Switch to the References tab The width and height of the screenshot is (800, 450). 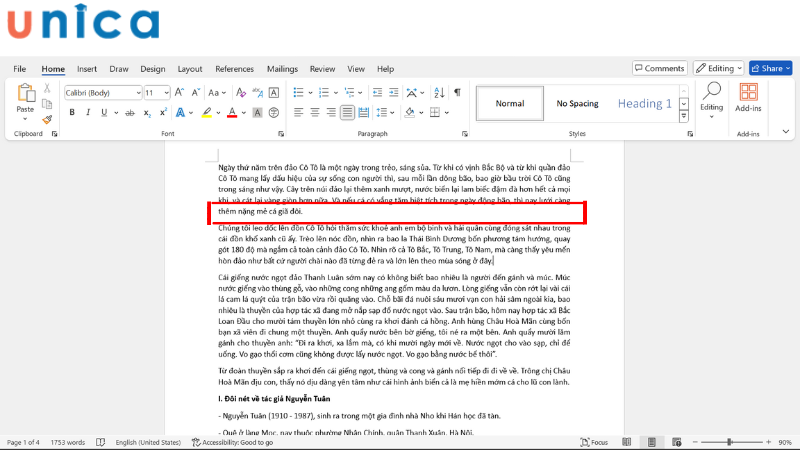pyautogui.click(x=234, y=69)
